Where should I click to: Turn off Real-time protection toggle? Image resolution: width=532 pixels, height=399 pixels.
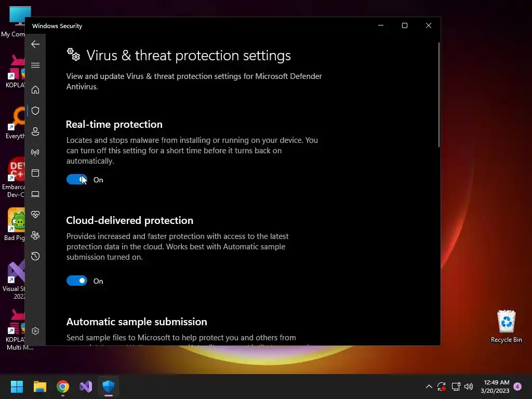click(77, 179)
